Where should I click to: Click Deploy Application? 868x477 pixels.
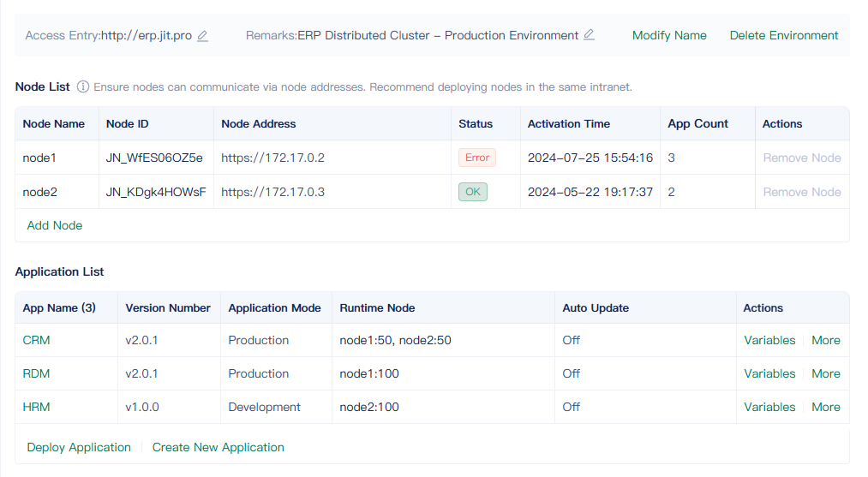pyautogui.click(x=79, y=447)
